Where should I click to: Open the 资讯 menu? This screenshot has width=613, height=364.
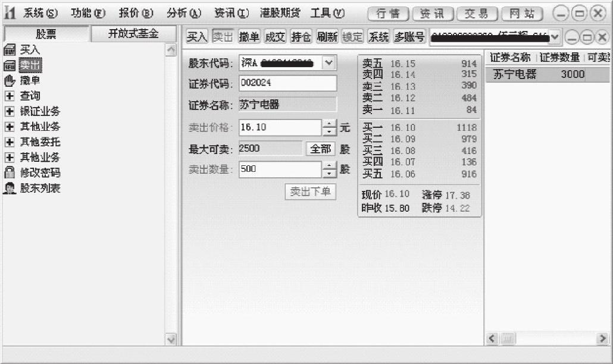click(x=232, y=13)
